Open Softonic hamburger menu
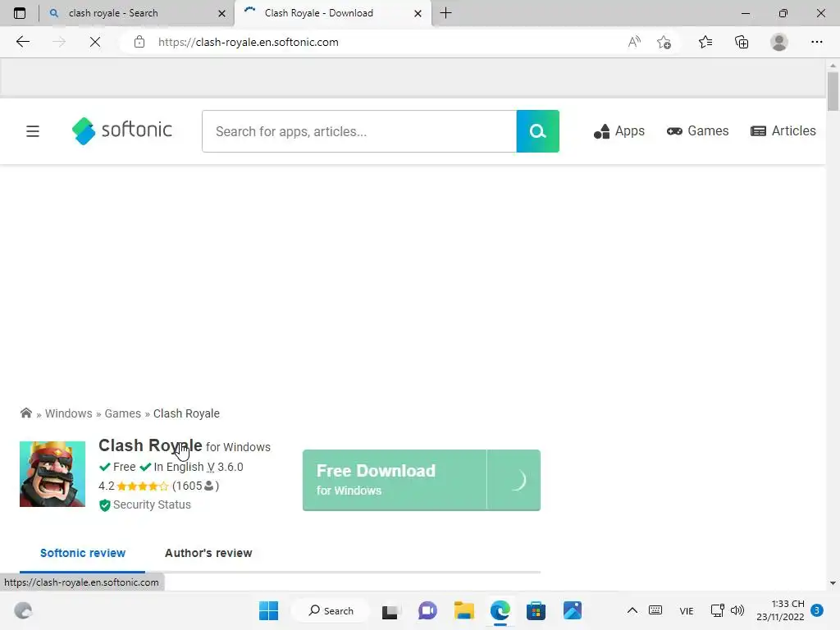 click(x=33, y=131)
